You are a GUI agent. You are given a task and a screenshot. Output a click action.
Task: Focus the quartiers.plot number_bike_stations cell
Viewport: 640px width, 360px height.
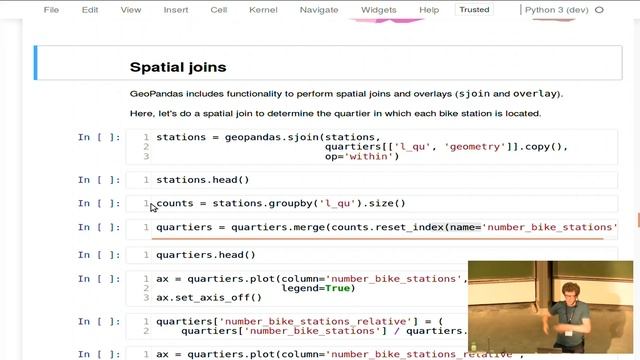click(x=297, y=288)
